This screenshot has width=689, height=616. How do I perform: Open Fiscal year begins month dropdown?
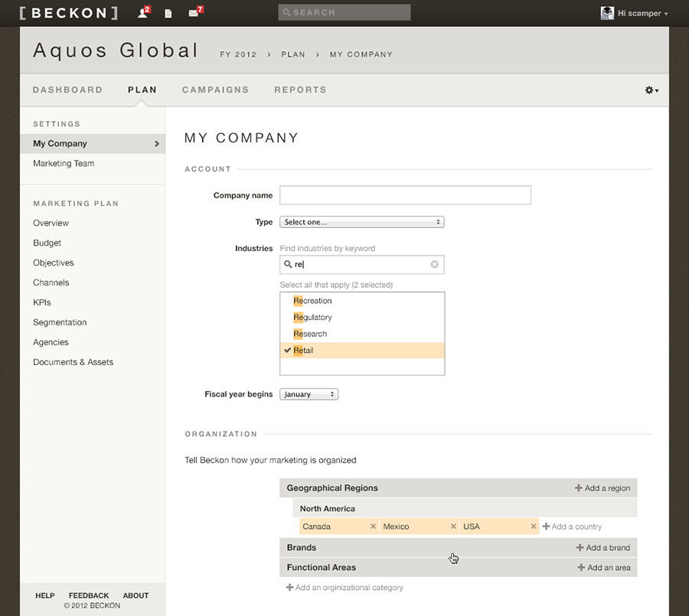309,394
